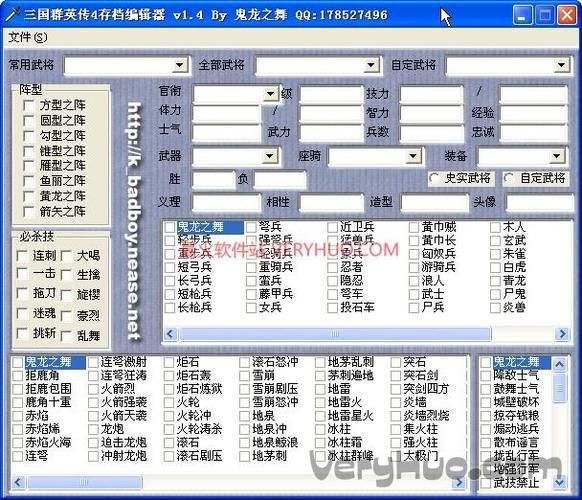Check 地雷火 in skill list
The width and height of the screenshot is (582, 500).
[320, 402]
